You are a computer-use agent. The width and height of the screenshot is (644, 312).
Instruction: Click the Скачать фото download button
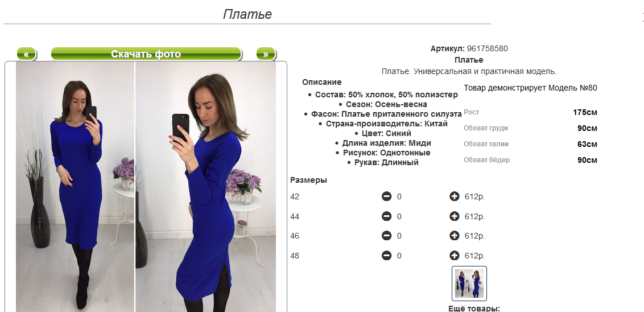pos(146,54)
